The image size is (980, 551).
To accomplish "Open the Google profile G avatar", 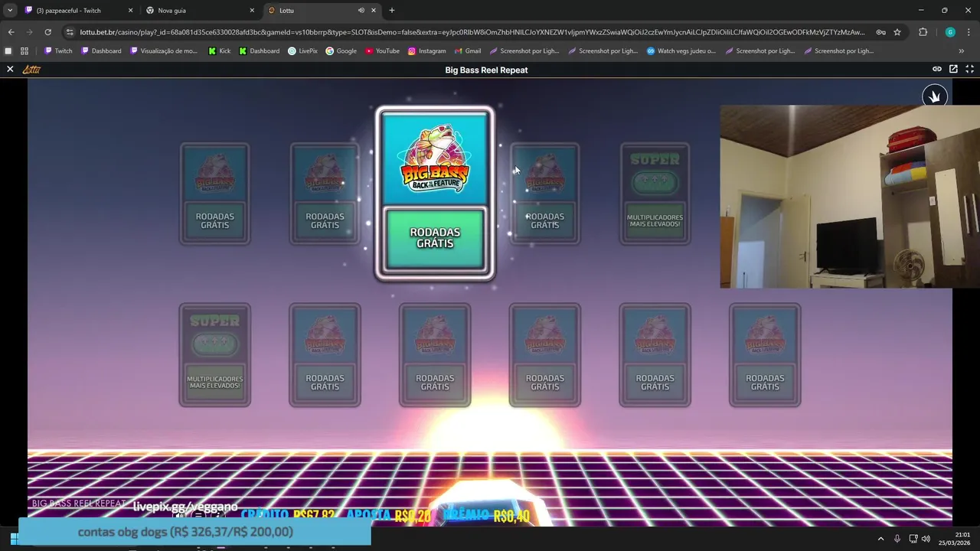I will tap(950, 32).
